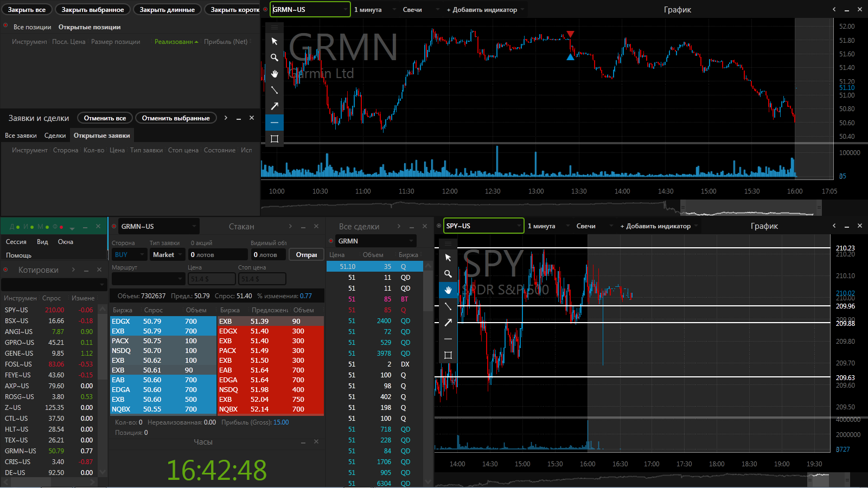Click the Закрыть все button
The height and width of the screenshot is (488, 868).
tap(27, 10)
